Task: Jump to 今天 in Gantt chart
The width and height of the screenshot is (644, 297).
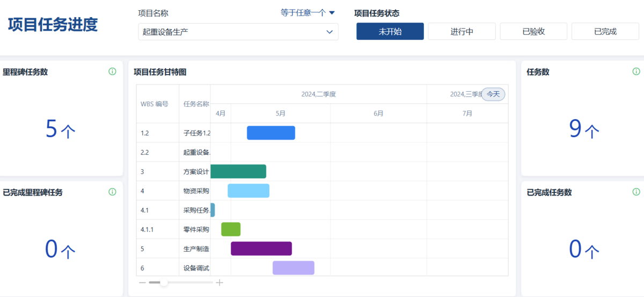Action: 493,94
